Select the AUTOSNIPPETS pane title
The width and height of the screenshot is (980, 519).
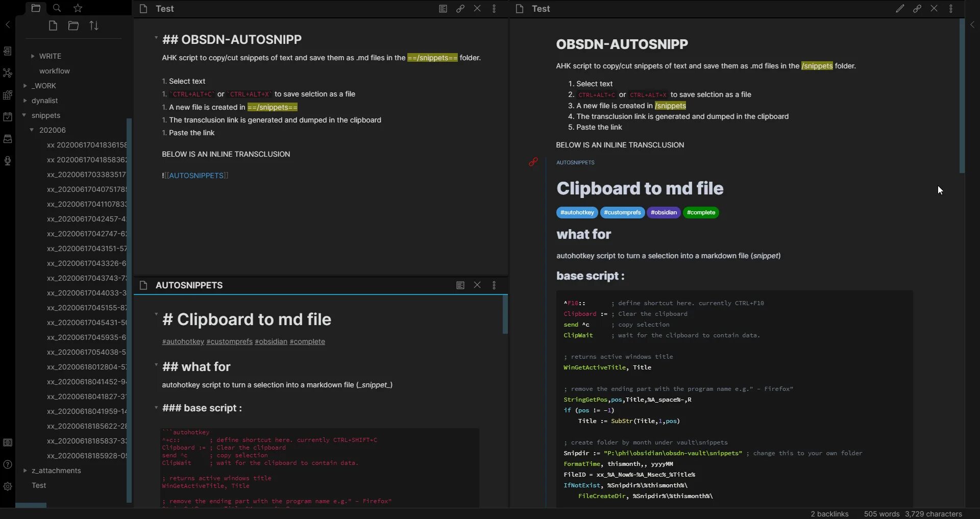[x=189, y=285]
